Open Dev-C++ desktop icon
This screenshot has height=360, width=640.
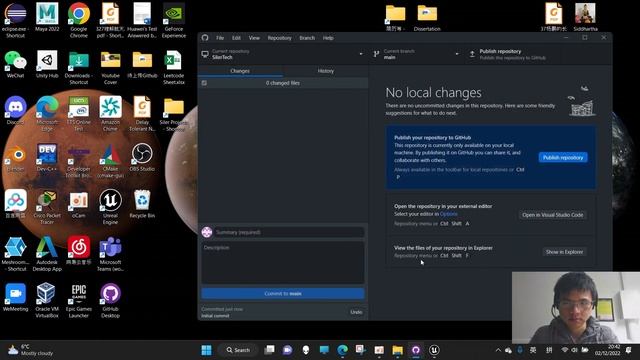[47, 157]
